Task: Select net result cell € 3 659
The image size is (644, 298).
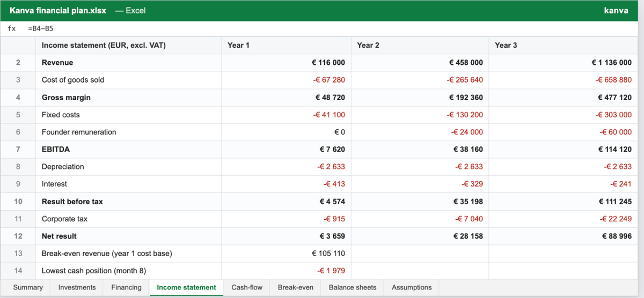Action: (286, 236)
